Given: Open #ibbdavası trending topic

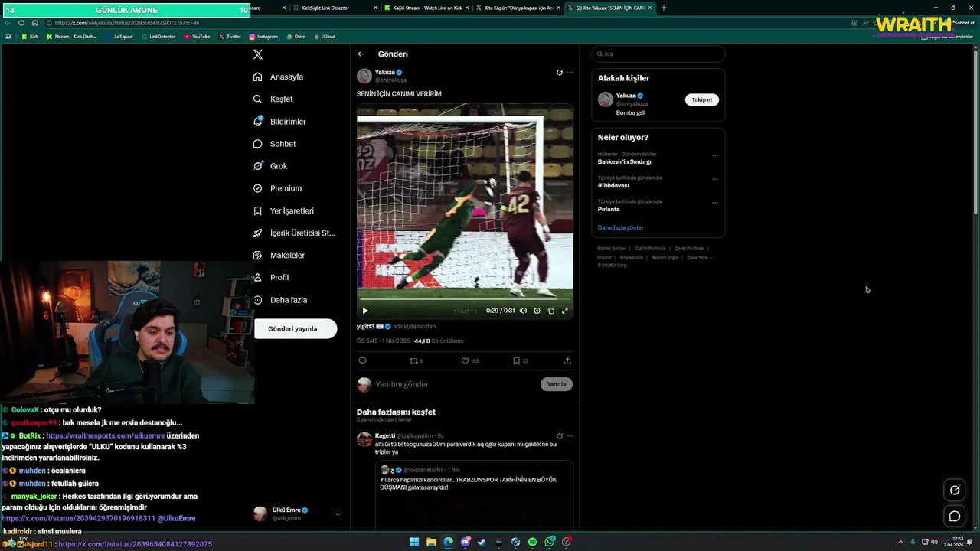Looking at the screenshot, I should (x=613, y=186).
